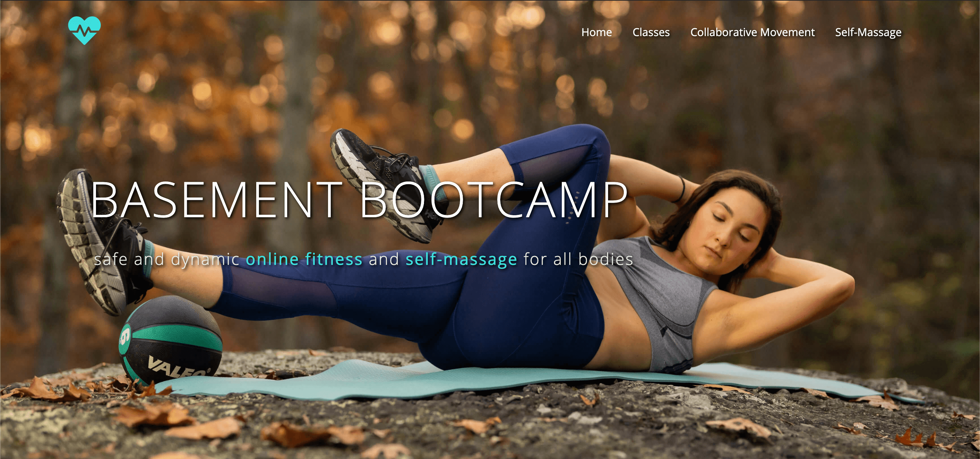
Task: Open the Home nav link
Action: (596, 32)
